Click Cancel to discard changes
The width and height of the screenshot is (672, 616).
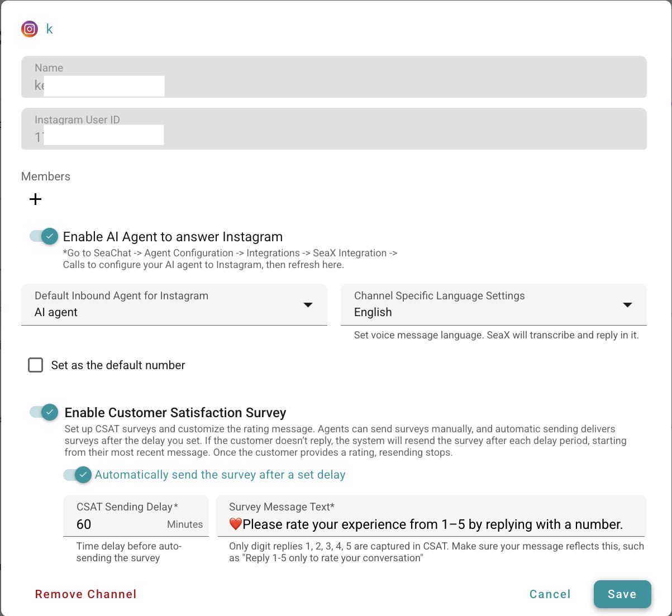point(550,594)
